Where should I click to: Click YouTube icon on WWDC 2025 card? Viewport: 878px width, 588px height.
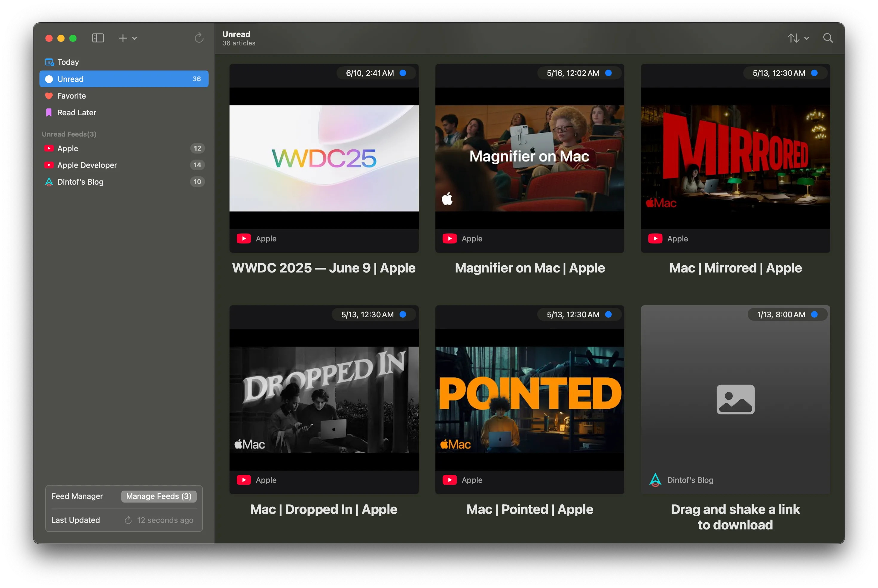[244, 238]
